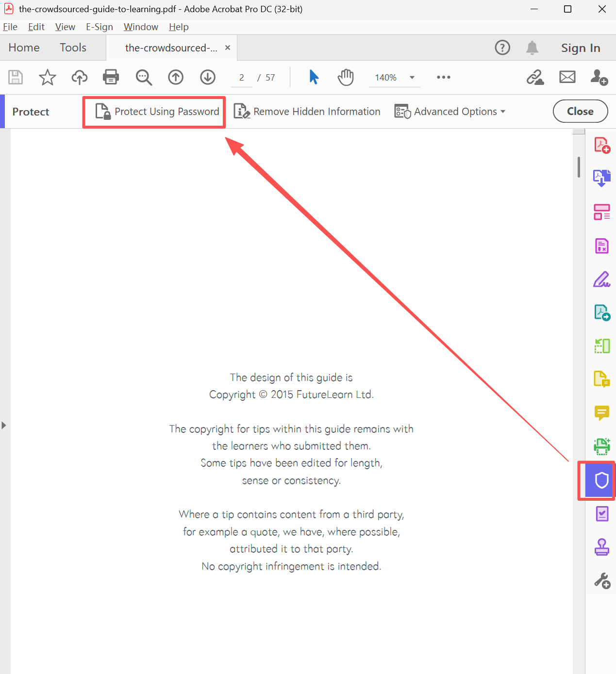Open the Protect shield tool in sidebar
The width and height of the screenshot is (616, 674).
tap(601, 480)
